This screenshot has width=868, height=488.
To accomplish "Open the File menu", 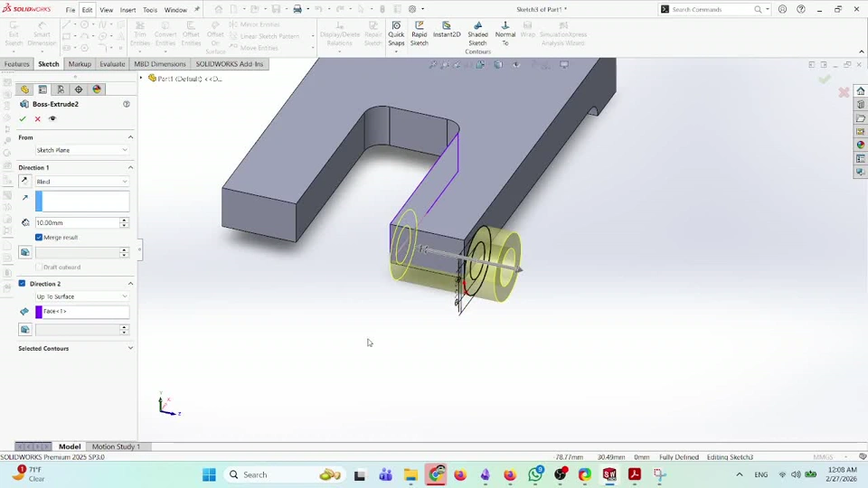I will tap(71, 10).
